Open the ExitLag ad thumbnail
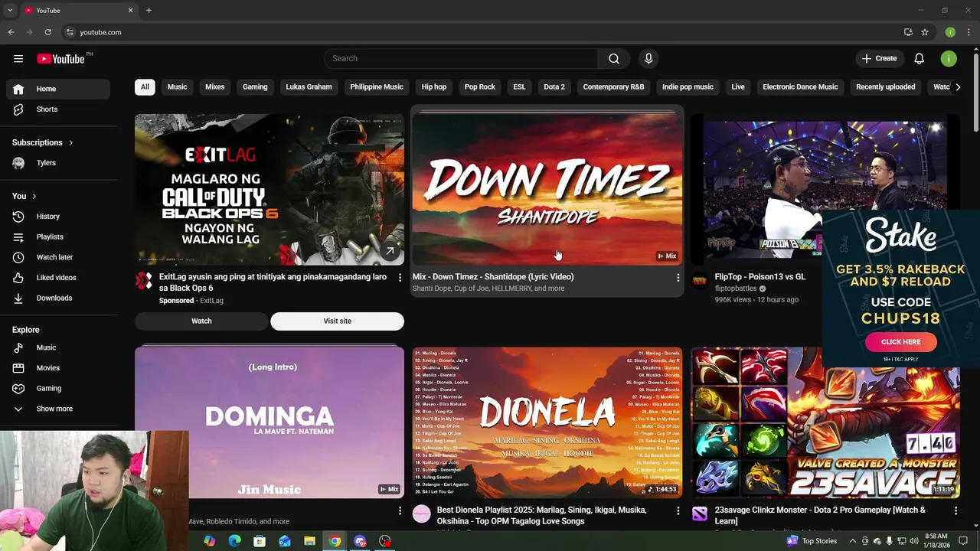This screenshot has width=980, height=551. click(269, 190)
